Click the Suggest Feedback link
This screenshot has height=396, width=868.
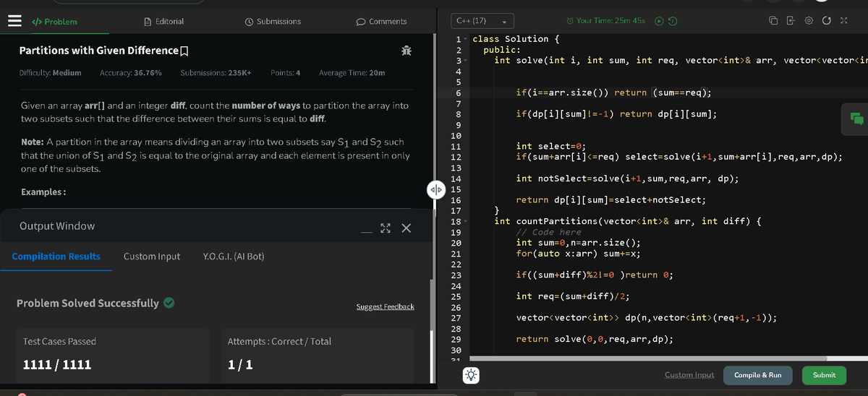tap(385, 307)
